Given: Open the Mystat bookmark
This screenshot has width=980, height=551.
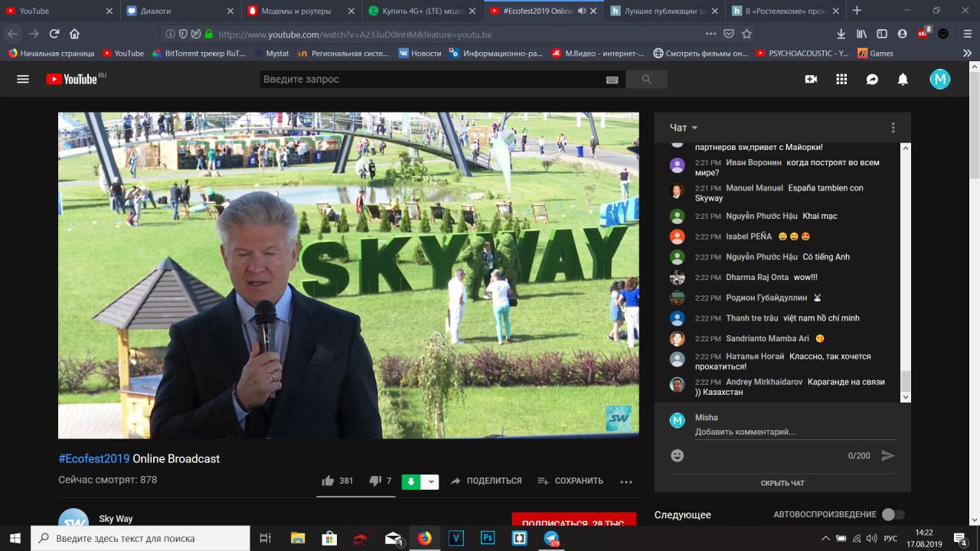Looking at the screenshot, I should point(272,54).
